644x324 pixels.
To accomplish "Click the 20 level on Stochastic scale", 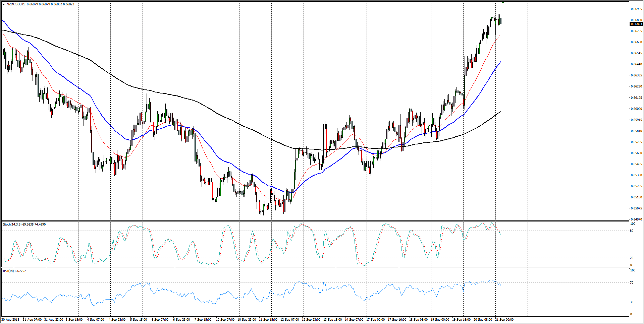I will (632, 258).
